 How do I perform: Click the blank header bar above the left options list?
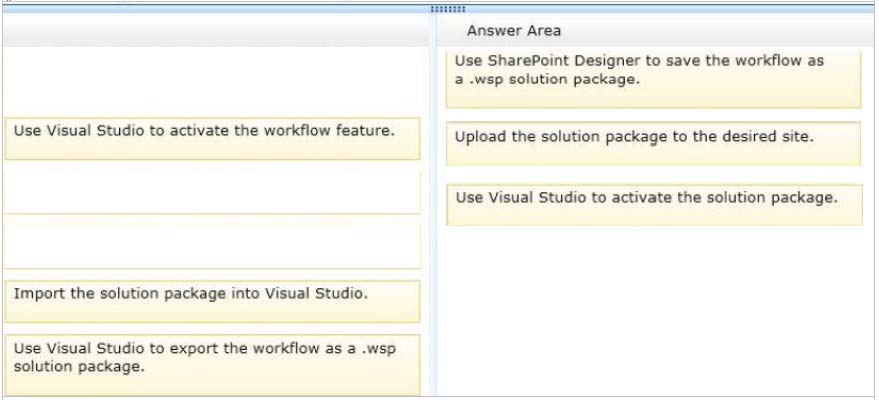211,31
